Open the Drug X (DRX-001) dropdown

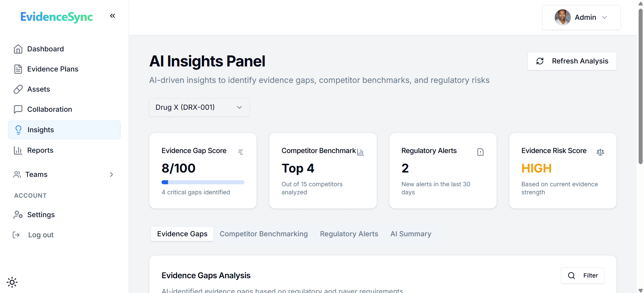click(x=199, y=107)
